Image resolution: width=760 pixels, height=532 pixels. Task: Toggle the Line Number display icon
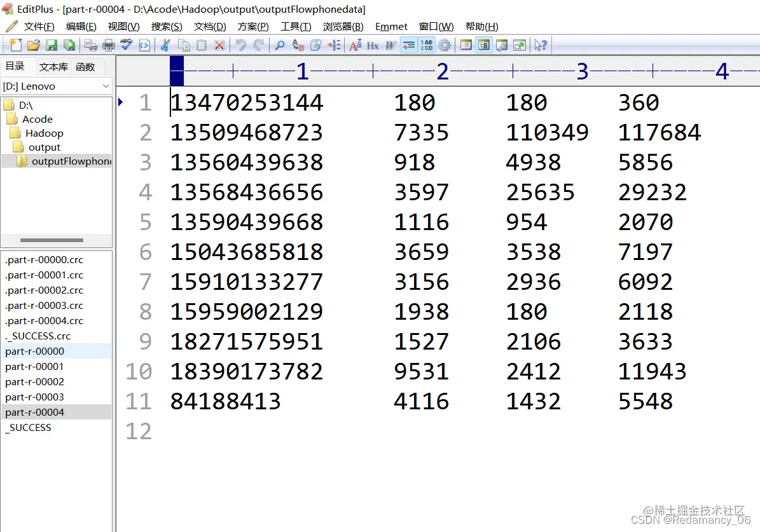coord(427,46)
